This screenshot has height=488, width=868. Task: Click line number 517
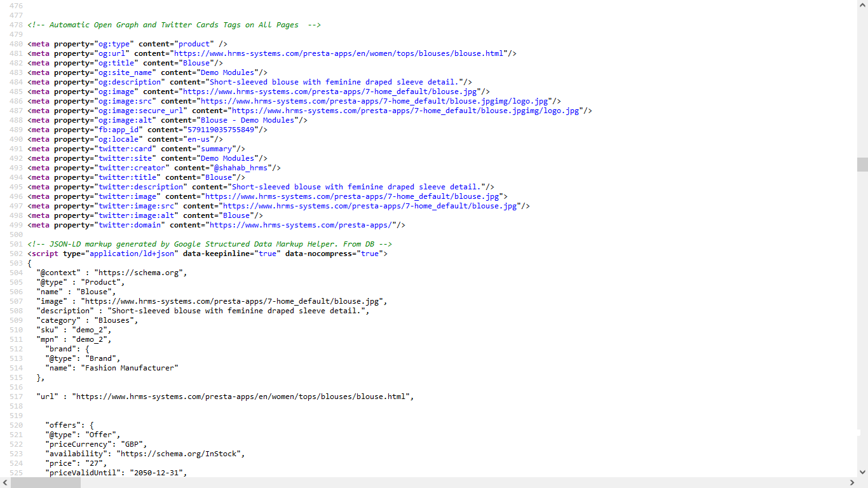[17, 396]
